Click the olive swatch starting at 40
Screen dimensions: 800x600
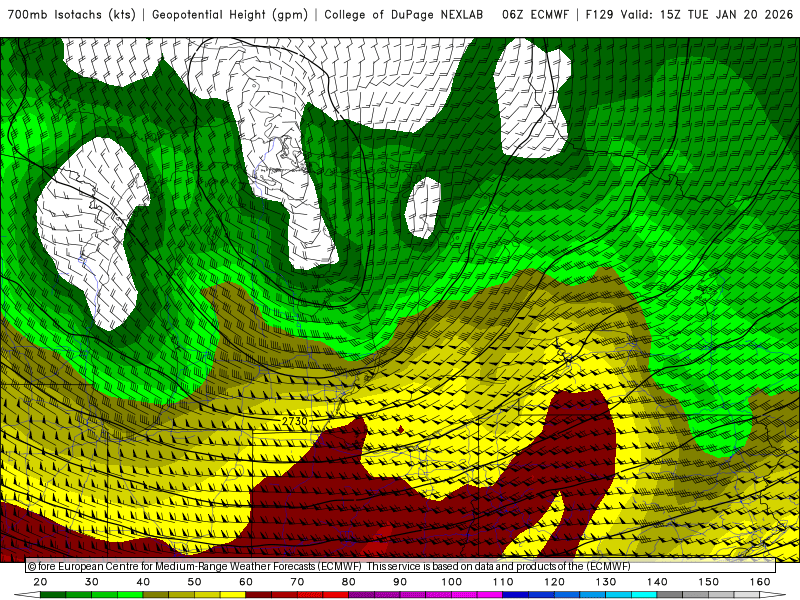tap(156, 595)
